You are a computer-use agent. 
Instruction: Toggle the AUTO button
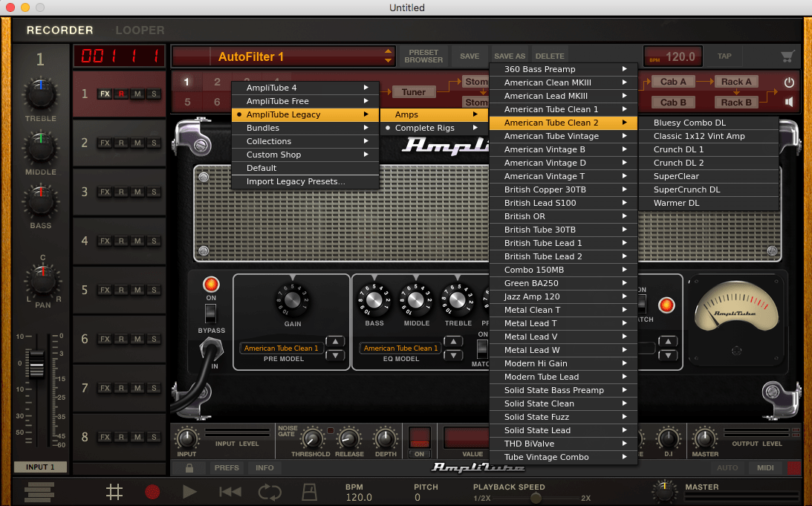(727, 467)
